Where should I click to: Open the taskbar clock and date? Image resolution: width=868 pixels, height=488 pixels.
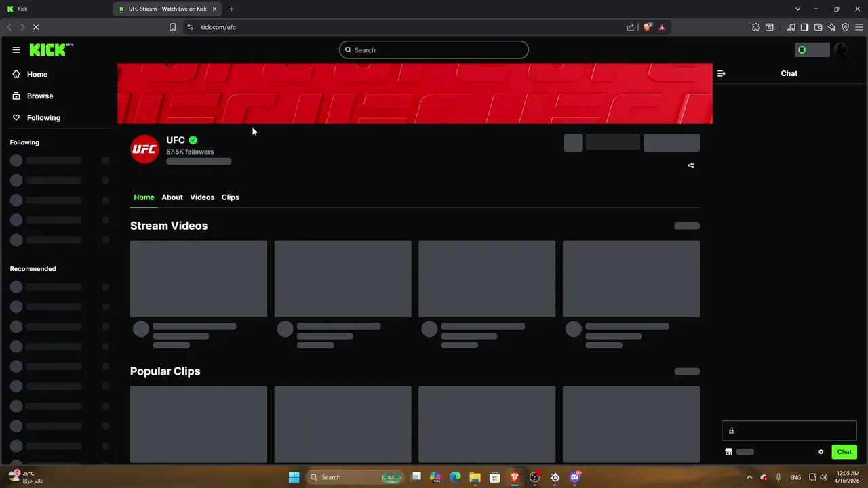[x=848, y=477]
